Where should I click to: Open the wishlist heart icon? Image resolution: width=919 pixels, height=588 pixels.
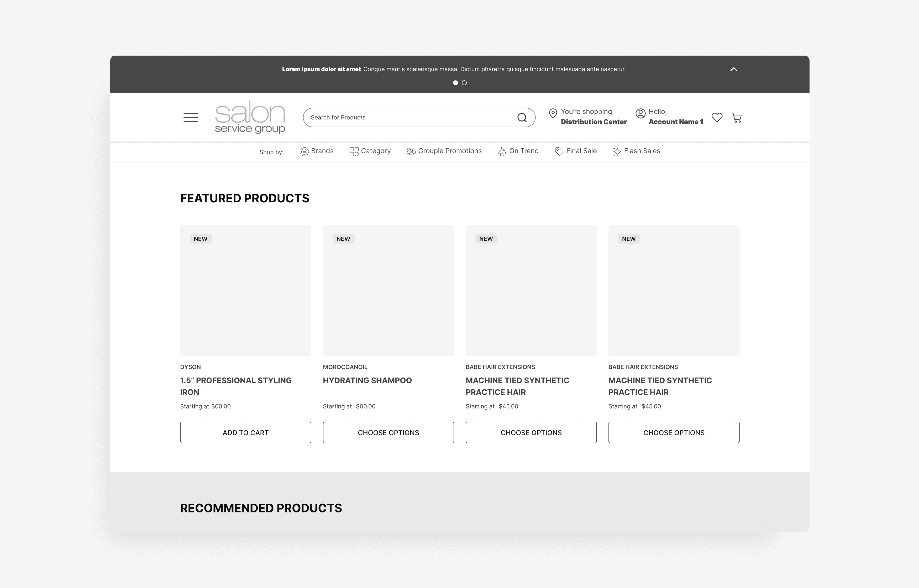[x=717, y=118]
